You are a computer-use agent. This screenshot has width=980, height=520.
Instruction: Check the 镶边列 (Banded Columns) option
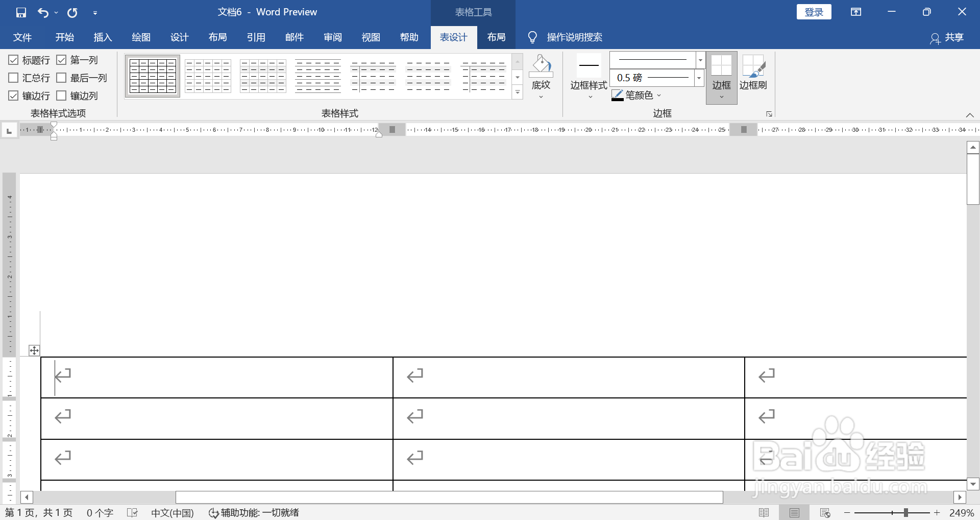[x=62, y=96]
